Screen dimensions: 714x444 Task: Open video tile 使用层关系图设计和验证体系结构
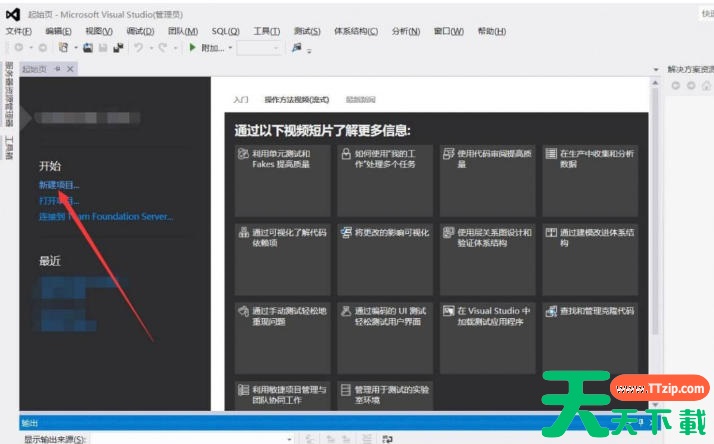(x=487, y=260)
